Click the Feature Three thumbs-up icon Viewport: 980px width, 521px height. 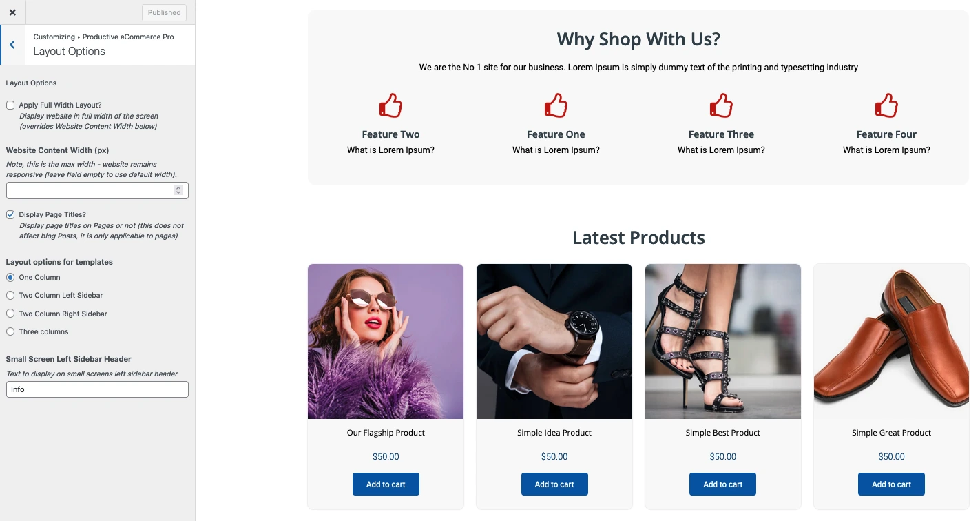coord(721,106)
